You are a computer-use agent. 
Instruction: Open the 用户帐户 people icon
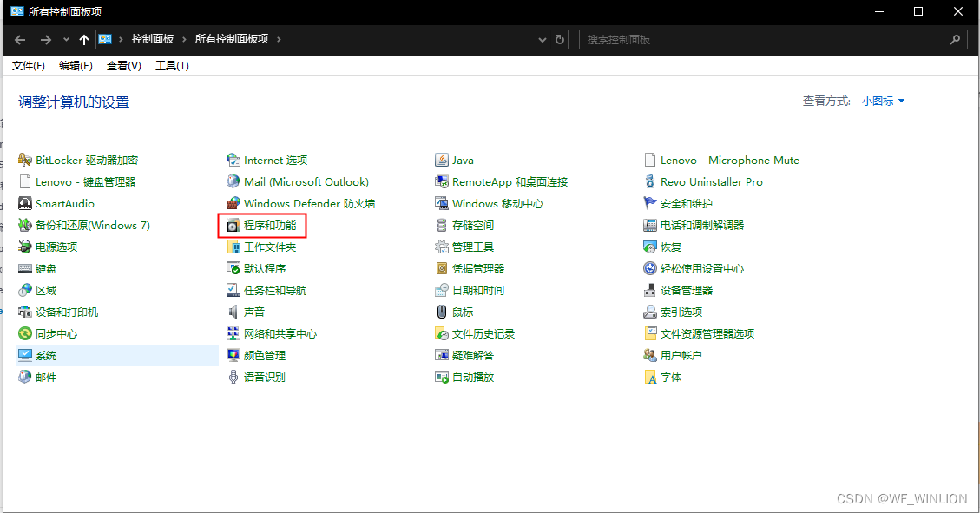click(650, 356)
